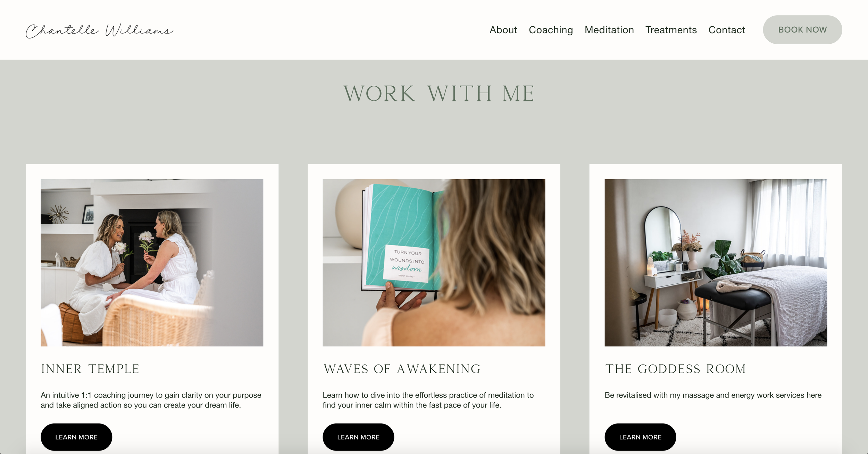Go to the Coaching menu item
Viewport: 868px width, 454px height.
point(551,30)
